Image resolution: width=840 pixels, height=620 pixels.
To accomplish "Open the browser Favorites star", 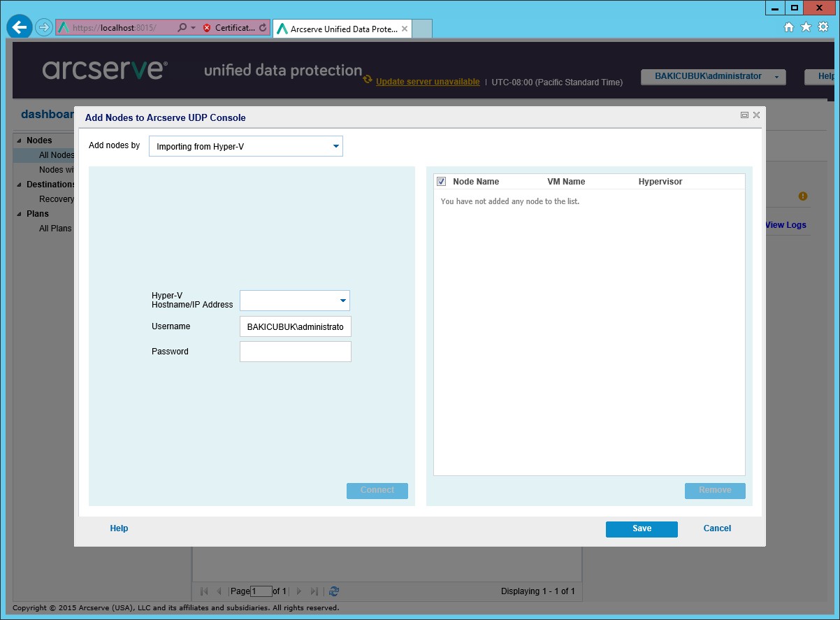I will (x=806, y=27).
